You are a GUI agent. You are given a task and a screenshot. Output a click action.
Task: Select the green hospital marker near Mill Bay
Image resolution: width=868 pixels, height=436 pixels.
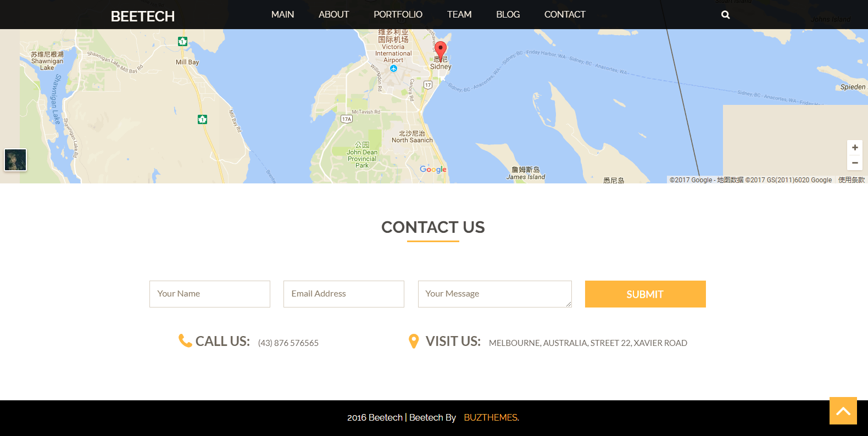click(182, 41)
